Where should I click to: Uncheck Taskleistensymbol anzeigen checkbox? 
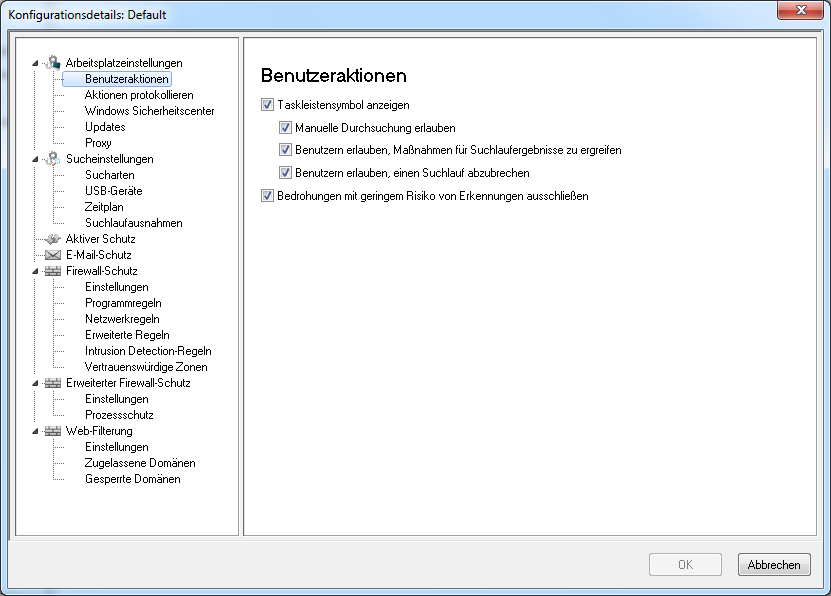tap(267, 104)
